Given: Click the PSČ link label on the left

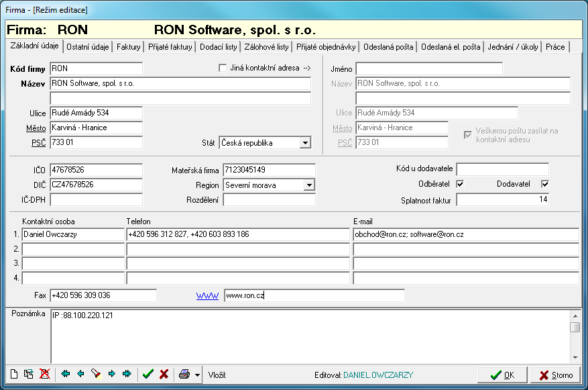Looking at the screenshot, I should [38, 142].
